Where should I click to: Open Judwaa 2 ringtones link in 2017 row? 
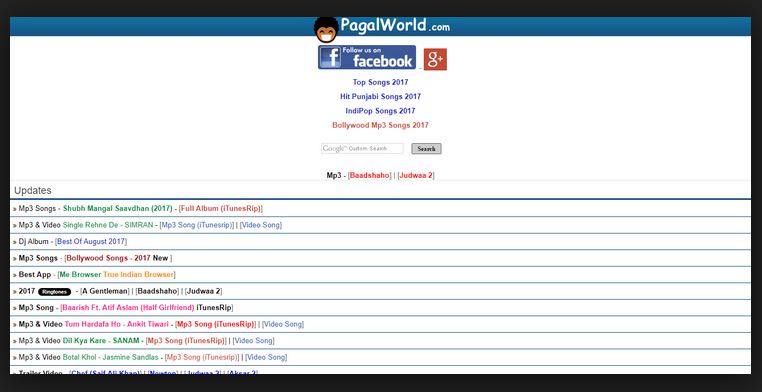point(204,291)
